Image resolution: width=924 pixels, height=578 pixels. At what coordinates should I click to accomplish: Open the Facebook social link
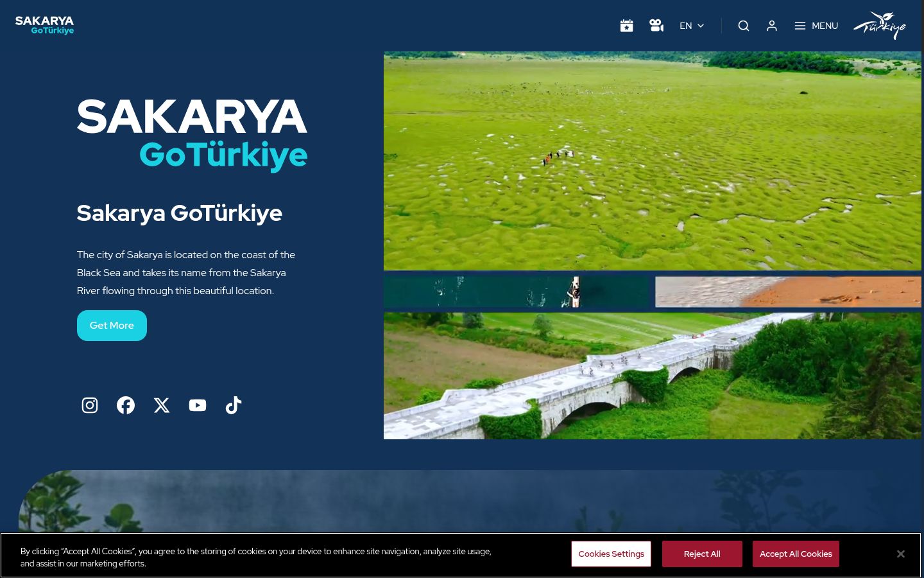tap(126, 405)
